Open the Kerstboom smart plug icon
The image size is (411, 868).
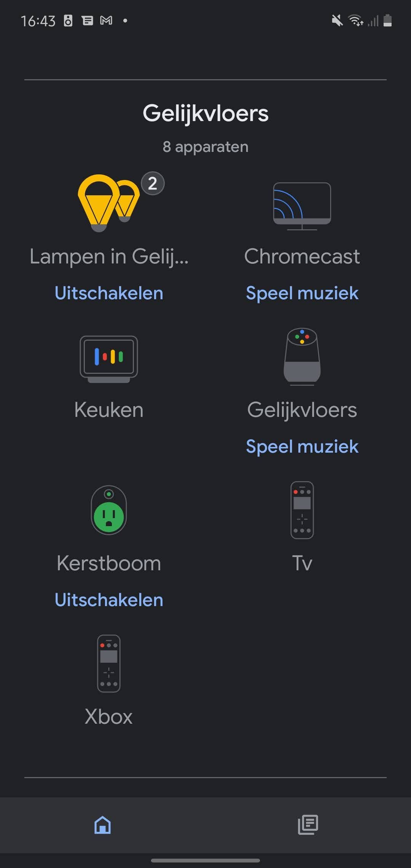pyautogui.click(x=109, y=510)
